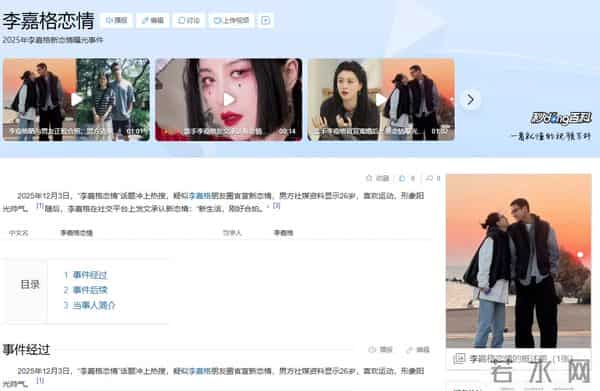Jump to 事件后续 in the table of contents
Screen dimensions: 600x391
coord(90,290)
